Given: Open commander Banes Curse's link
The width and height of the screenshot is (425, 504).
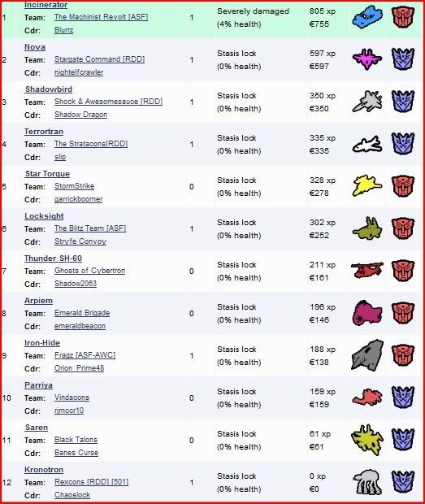Looking at the screenshot, I should pyautogui.click(x=76, y=453).
